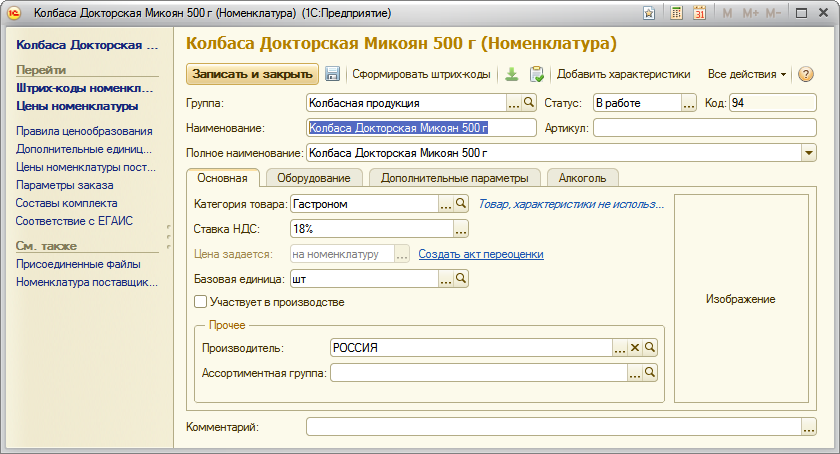
Task: Open Параметры заказа in sidebar
Action: click(x=64, y=185)
